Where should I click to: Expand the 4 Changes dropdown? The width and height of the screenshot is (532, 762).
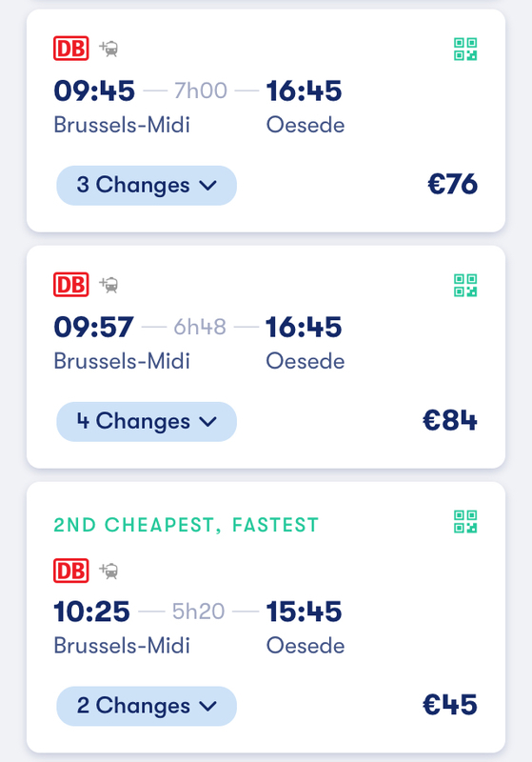[147, 421]
